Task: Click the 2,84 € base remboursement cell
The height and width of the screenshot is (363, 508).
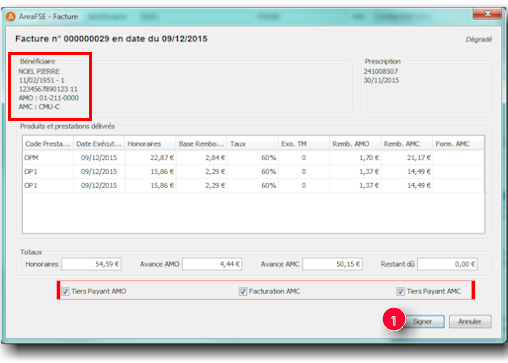Action: [x=202, y=158]
